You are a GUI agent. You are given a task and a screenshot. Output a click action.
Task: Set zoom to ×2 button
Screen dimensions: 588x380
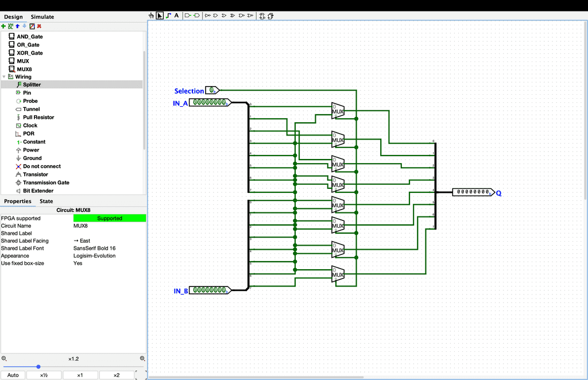pyautogui.click(x=116, y=375)
